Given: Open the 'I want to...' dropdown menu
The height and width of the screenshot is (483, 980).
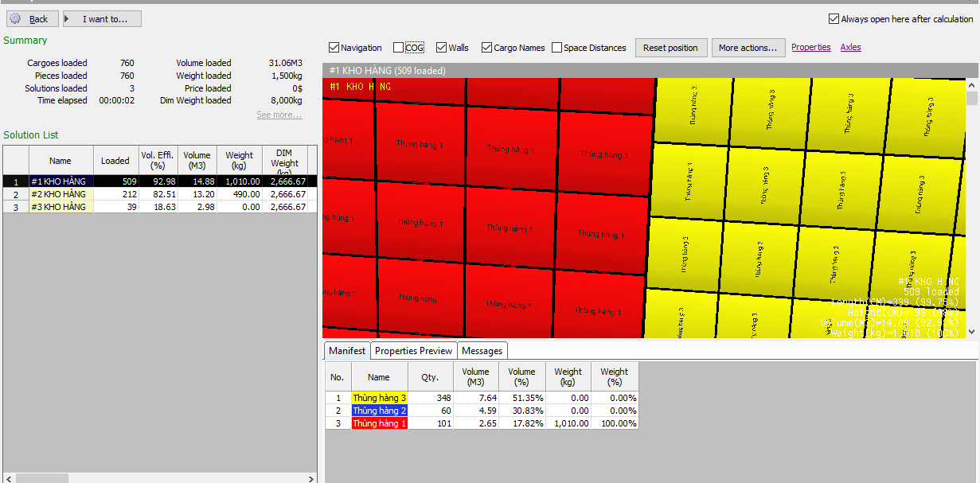Looking at the screenshot, I should tap(102, 19).
